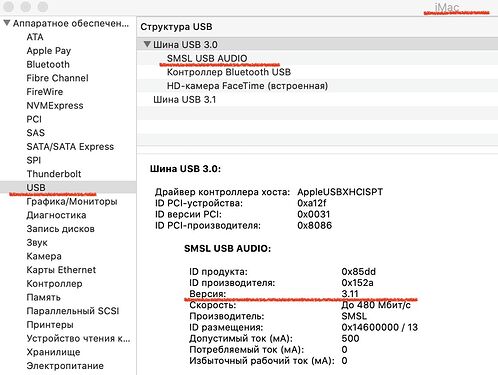Click the 0xa12f PCI device ID

click(312, 203)
